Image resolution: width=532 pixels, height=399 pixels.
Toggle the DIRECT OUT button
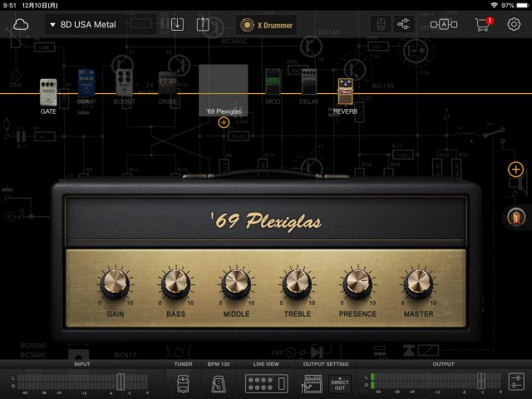tap(340, 384)
